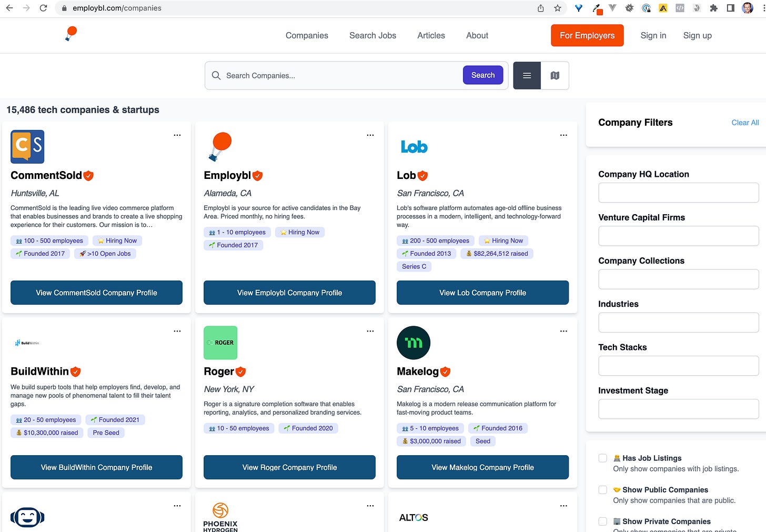The width and height of the screenshot is (766, 532).
Task: View Makelog Company Profile
Action: pos(482,467)
